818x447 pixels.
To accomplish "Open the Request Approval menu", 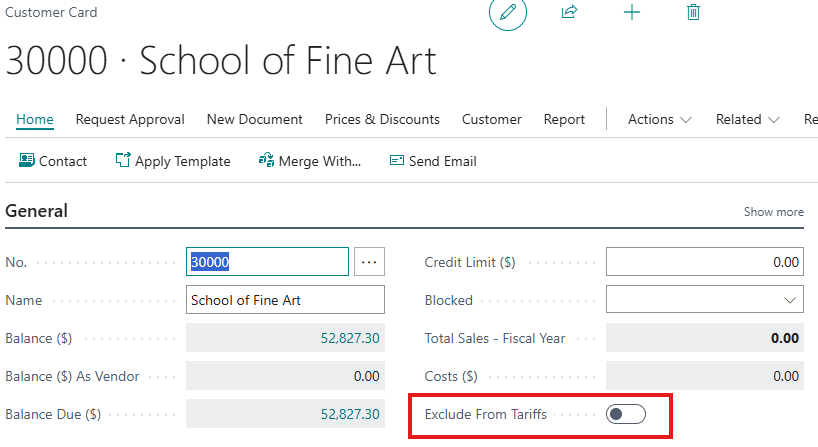I will tap(130, 119).
